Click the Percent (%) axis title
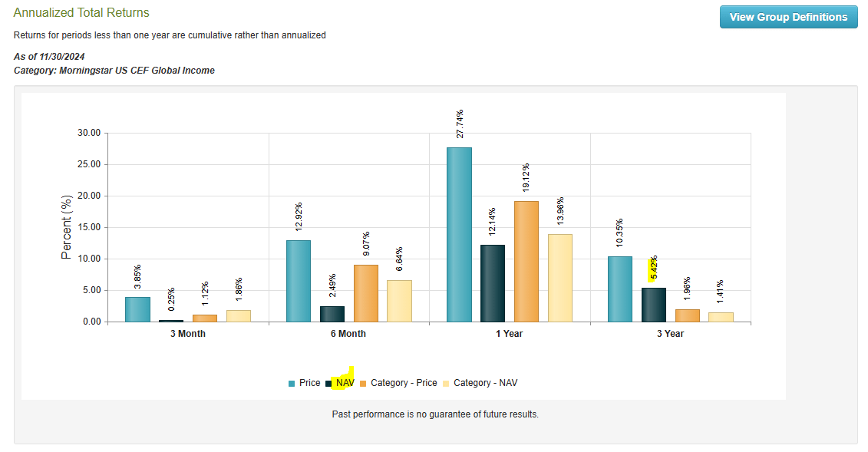The height and width of the screenshot is (452, 868). [66, 228]
